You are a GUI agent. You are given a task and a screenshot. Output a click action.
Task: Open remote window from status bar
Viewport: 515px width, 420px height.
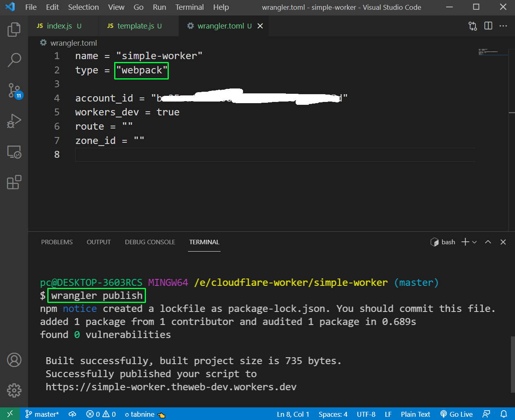10,414
